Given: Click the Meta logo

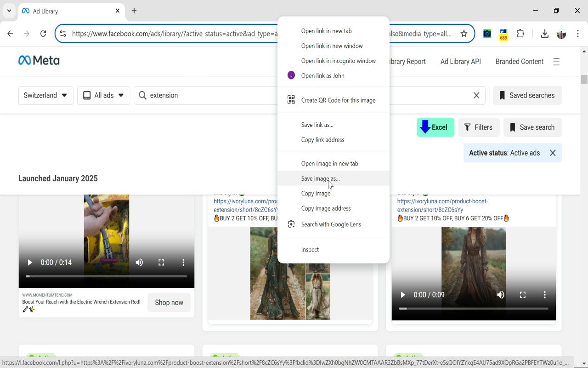Looking at the screenshot, I should click(x=39, y=60).
